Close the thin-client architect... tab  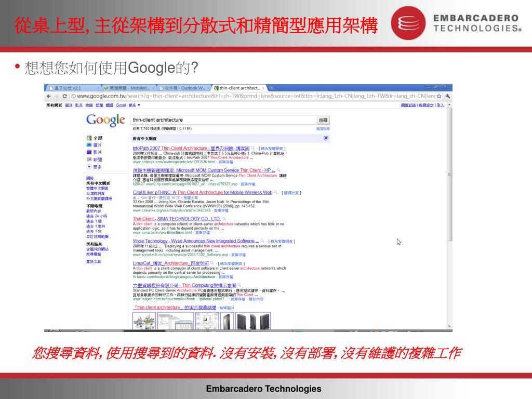coord(263,88)
